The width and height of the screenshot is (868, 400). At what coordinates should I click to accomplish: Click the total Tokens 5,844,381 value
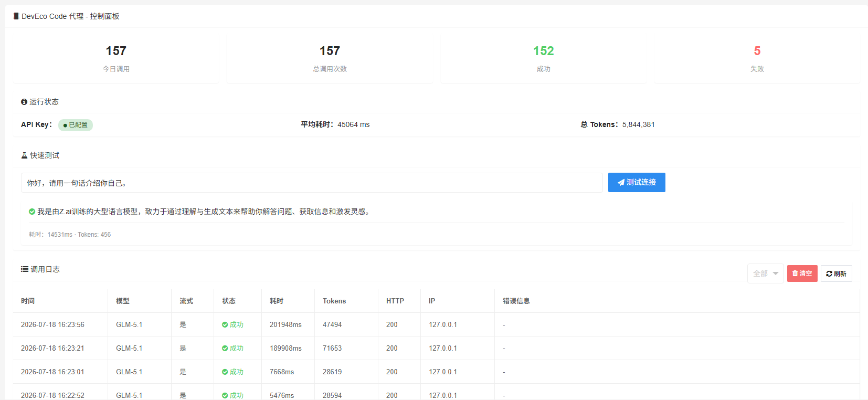(639, 125)
